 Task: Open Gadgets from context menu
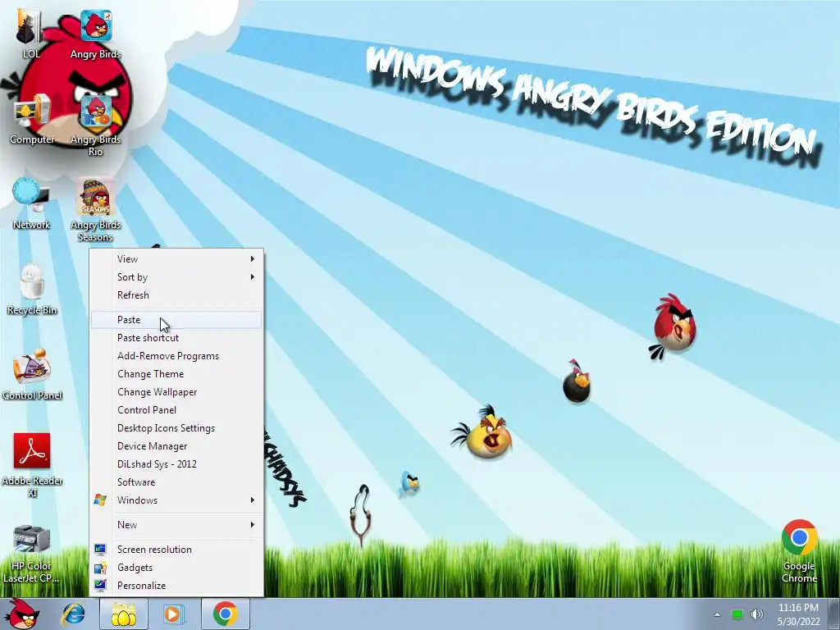click(x=176, y=568)
